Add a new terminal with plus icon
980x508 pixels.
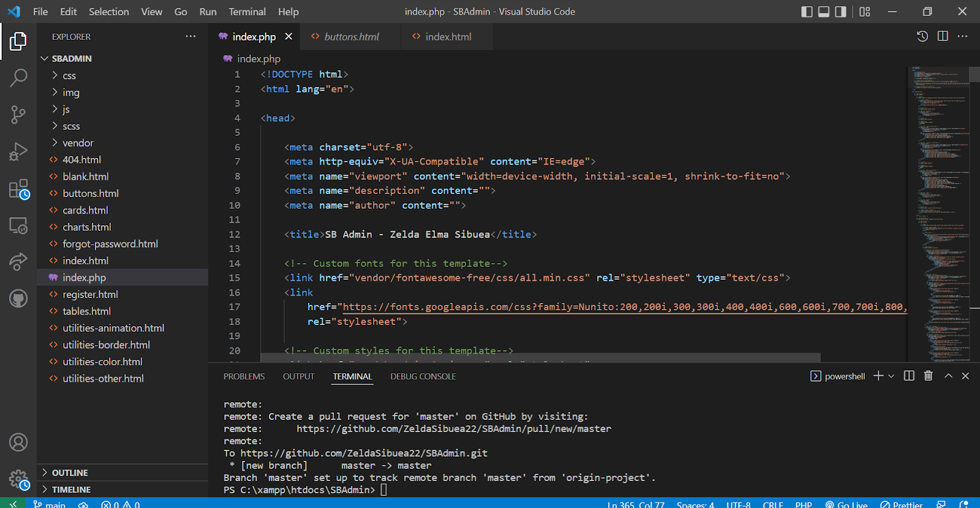[878, 376]
